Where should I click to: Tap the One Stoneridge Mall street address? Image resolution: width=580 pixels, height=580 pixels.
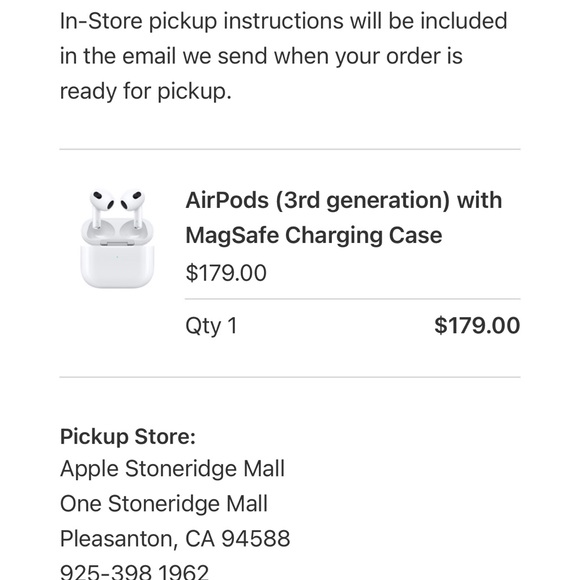[x=164, y=504]
